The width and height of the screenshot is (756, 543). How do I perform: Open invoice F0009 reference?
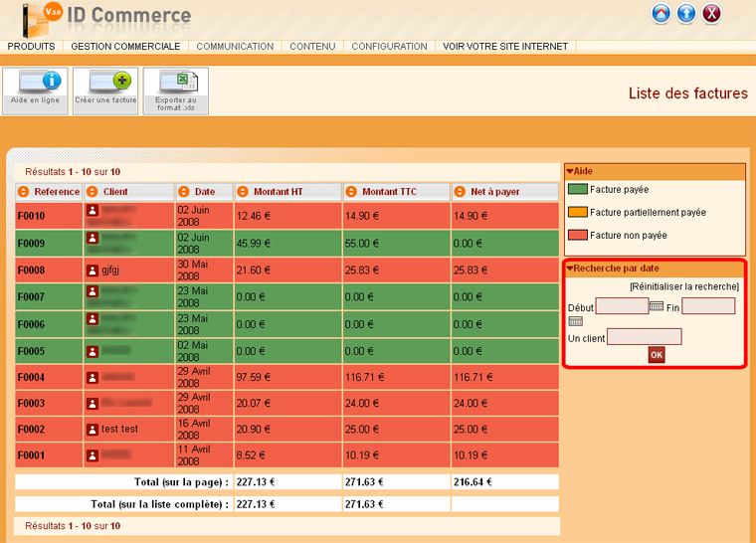coord(32,243)
